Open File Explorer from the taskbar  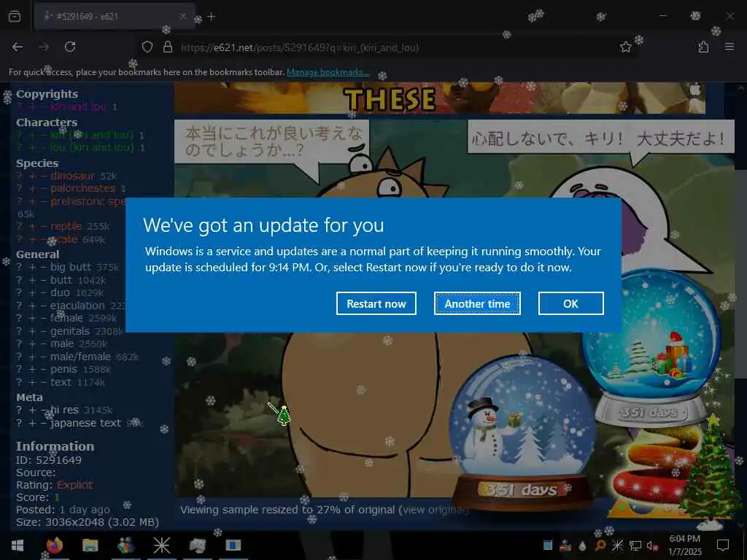(90, 545)
